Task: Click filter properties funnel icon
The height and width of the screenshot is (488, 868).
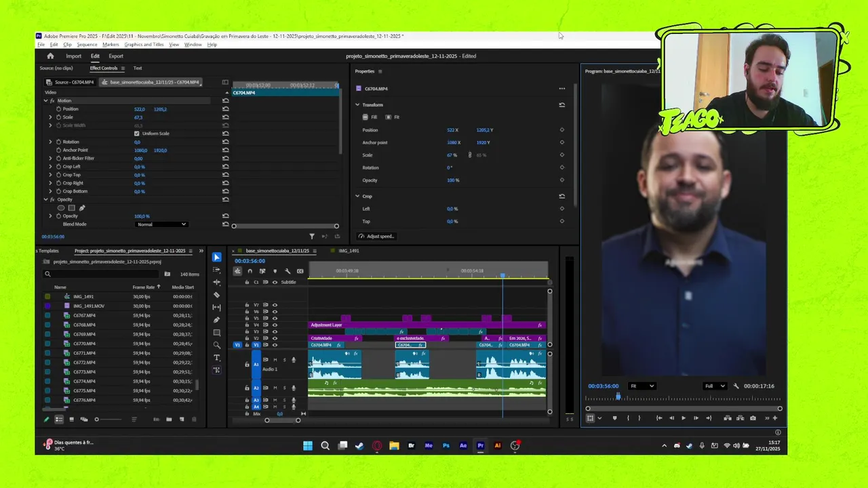Action: pyautogui.click(x=312, y=237)
